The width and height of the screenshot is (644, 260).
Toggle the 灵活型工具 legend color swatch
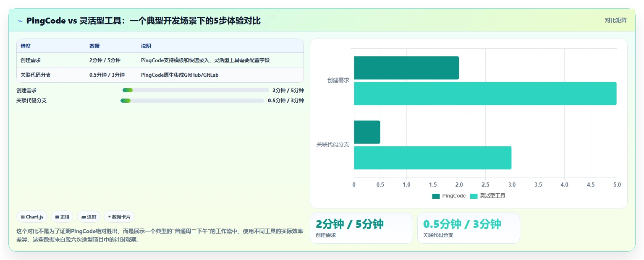pyautogui.click(x=474, y=196)
